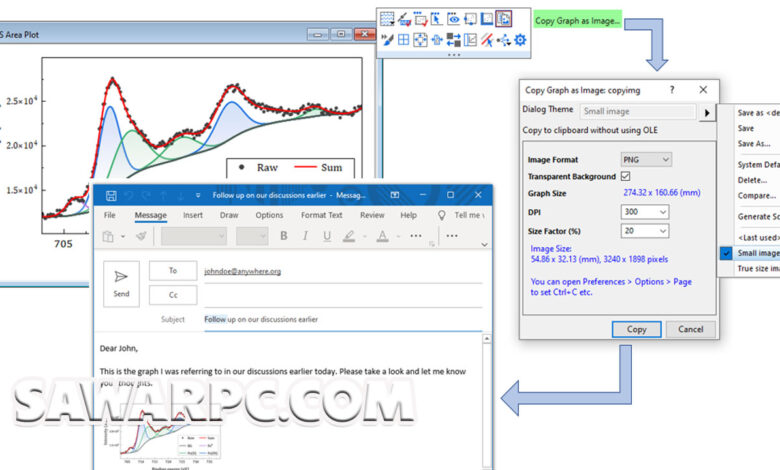Click the checked Small image theme entry
Image resolution: width=780 pixels, height=470 pixels.
coord(750,253)
